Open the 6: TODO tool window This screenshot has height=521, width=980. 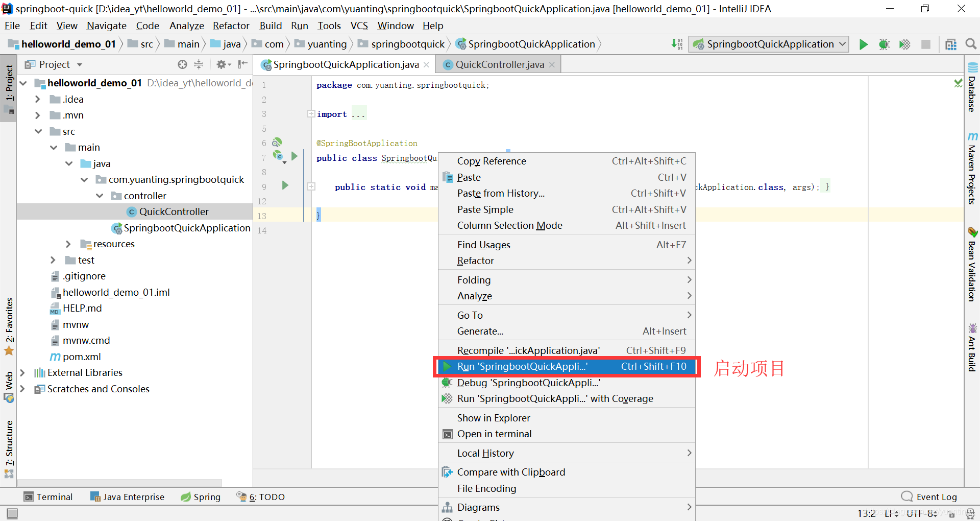[261, 497]
